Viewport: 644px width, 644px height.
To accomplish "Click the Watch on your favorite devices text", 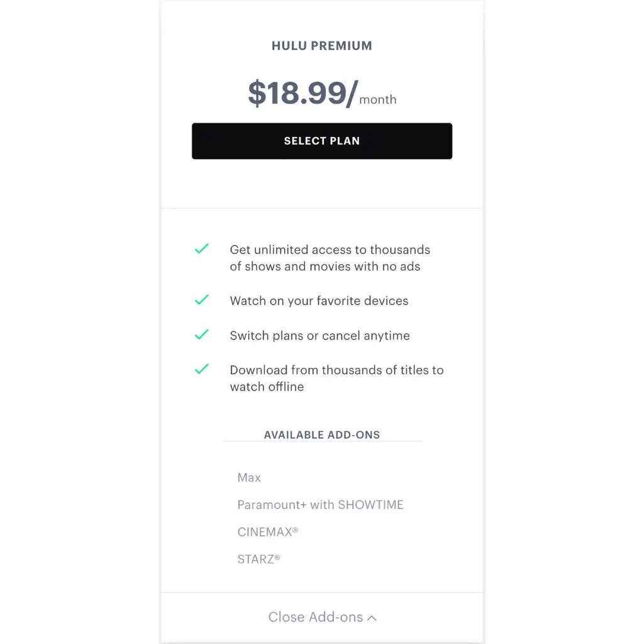I will (x=319, y=301).
